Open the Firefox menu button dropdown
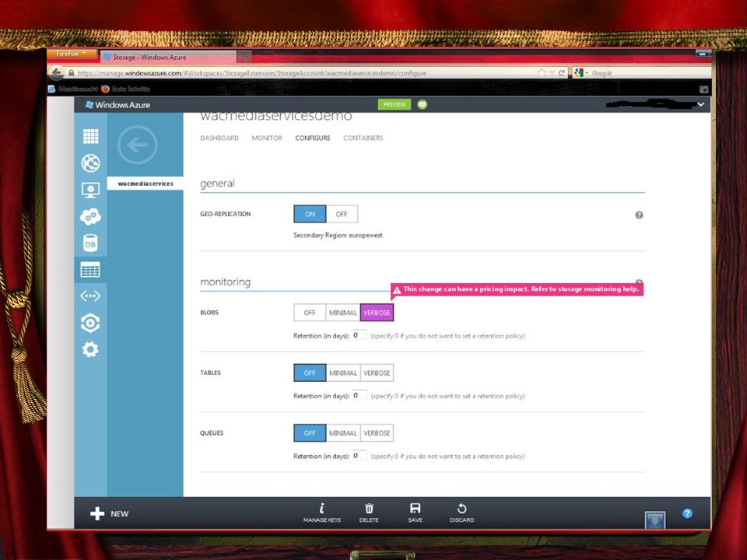 pyautogui.click(x=72, y=54)
